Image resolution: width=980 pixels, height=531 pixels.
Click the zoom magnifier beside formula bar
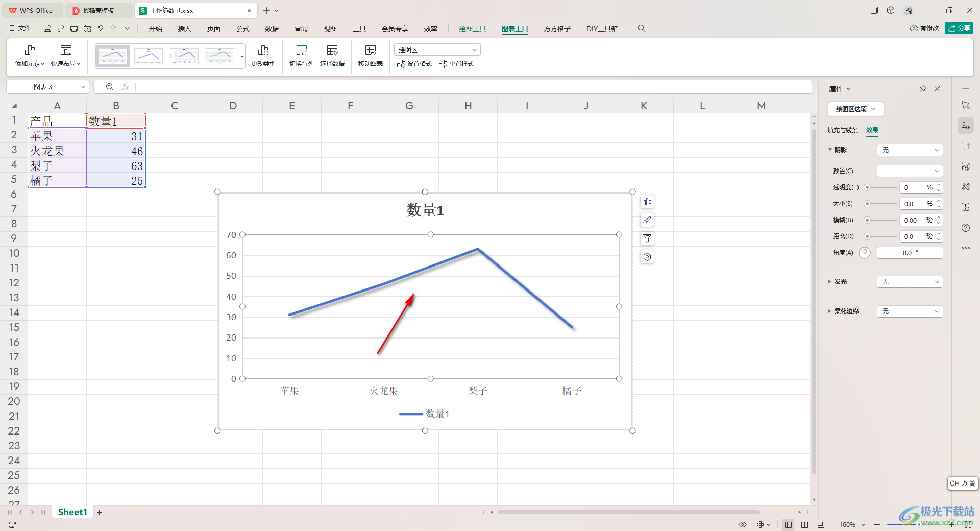pyautogui.click(x=110, y=87)
